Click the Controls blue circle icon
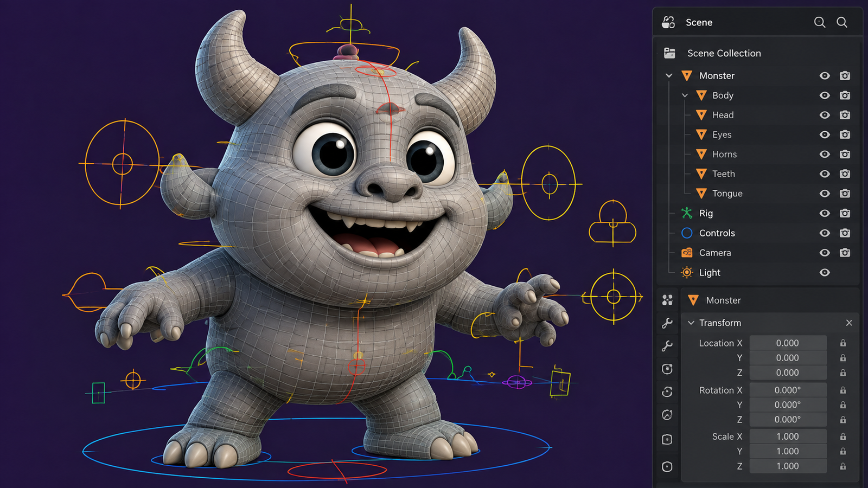The width and height of the screenshot is (868, 488). click(687, 233)
